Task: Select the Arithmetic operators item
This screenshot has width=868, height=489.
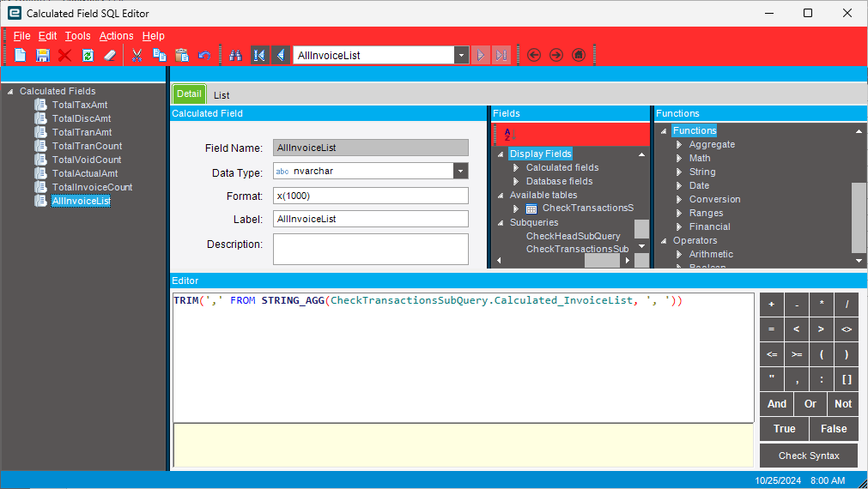Action: 711,255
